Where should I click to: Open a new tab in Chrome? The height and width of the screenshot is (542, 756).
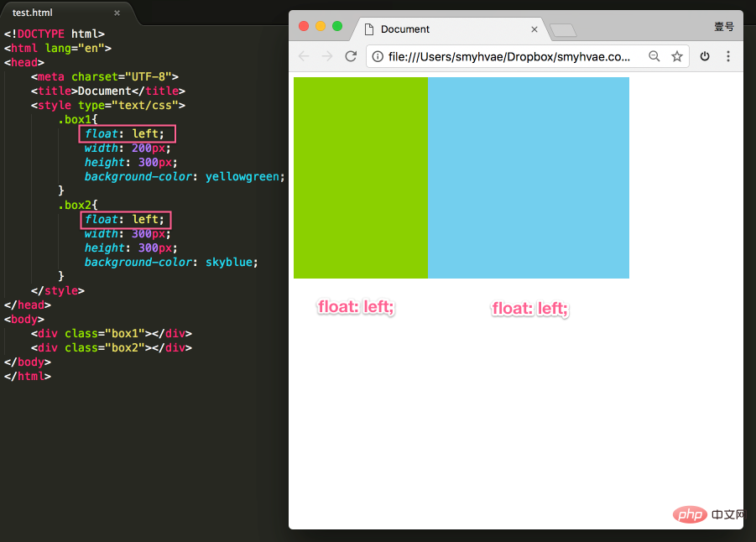tap(563, 30)
